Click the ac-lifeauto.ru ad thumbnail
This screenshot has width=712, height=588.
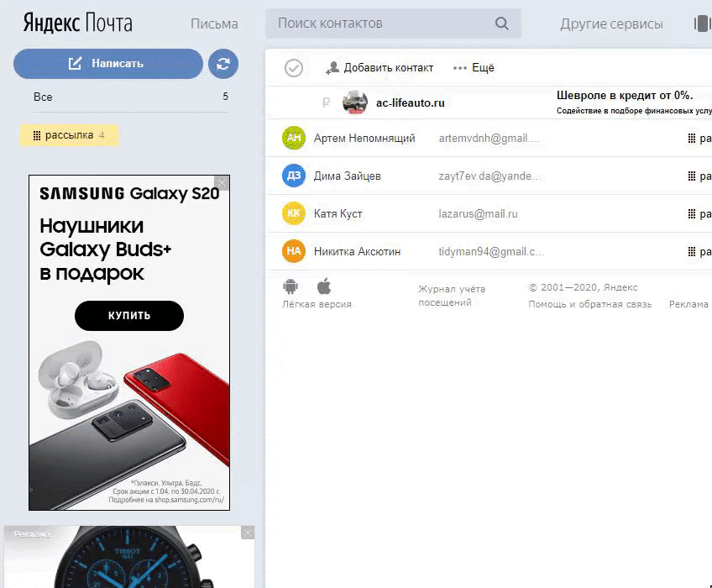point(355,102)
